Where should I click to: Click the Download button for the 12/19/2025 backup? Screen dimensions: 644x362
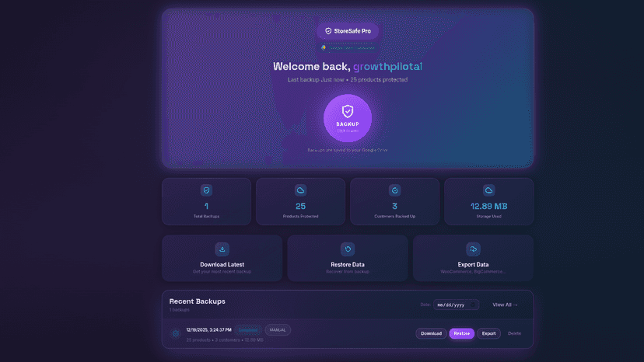(431, 333)
